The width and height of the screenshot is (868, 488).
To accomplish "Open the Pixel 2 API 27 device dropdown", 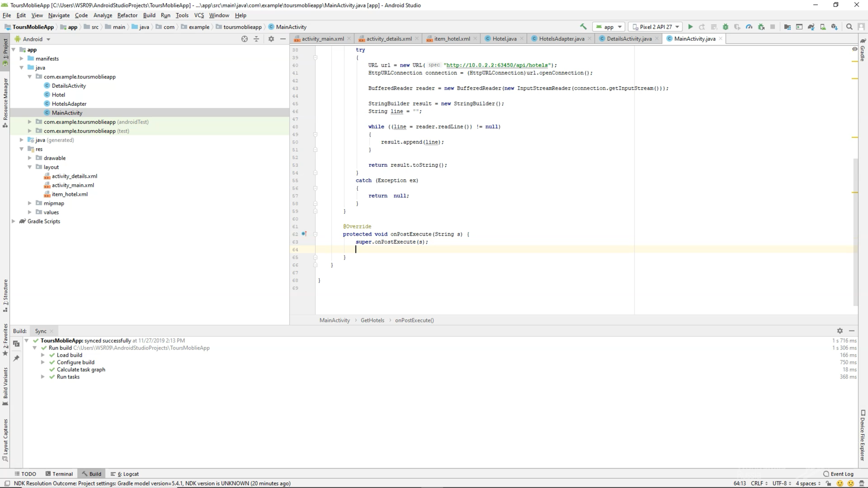I will pyautogui.click(x=655, y=27).
